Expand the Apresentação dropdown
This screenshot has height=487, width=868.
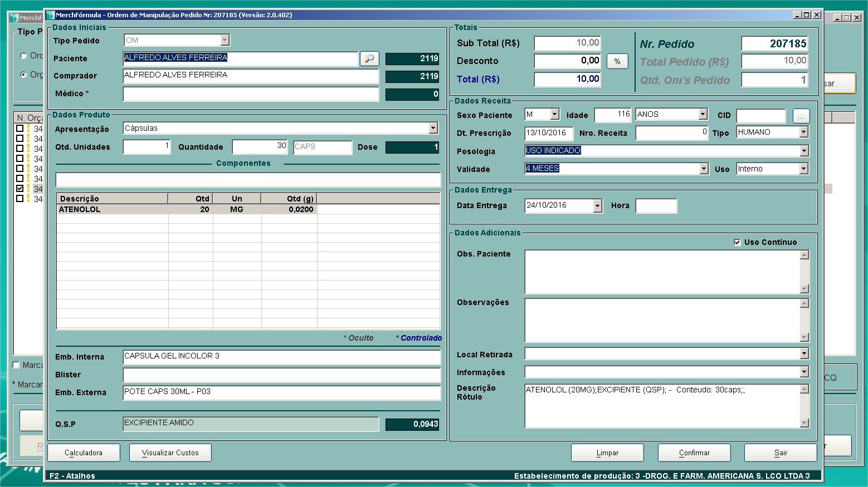tap(433, 129)
